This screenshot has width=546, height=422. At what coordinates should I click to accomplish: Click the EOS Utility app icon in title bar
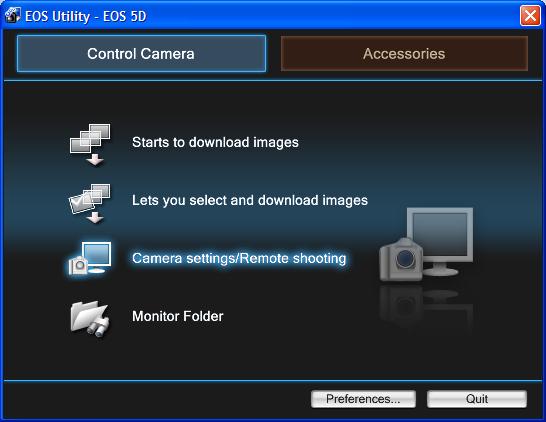point(13,16)
